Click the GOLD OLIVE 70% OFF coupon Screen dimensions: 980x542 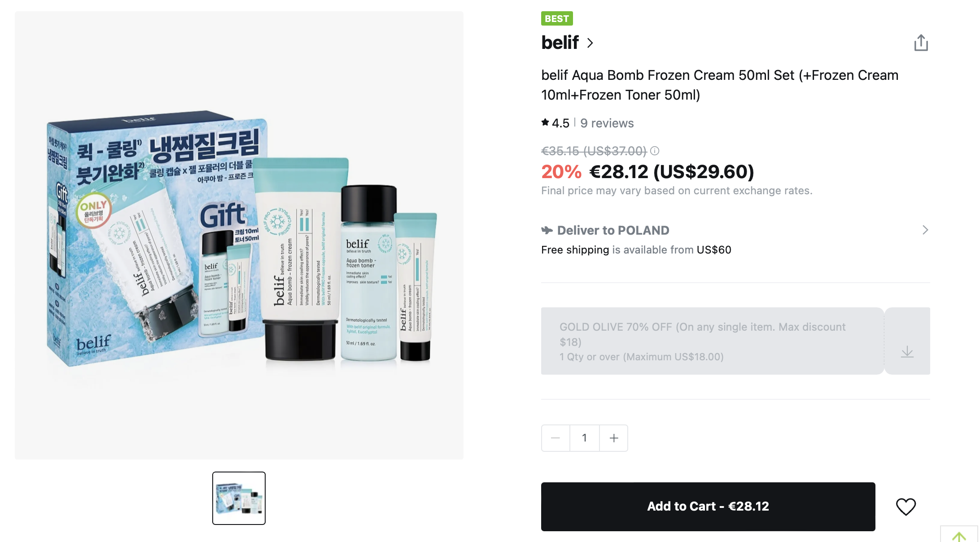pyautogui.click(x=713, y=341)
